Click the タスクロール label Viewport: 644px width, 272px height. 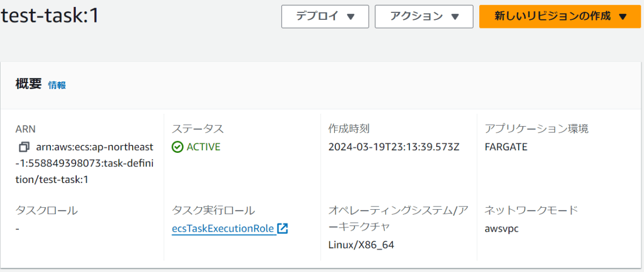point(47,210)
